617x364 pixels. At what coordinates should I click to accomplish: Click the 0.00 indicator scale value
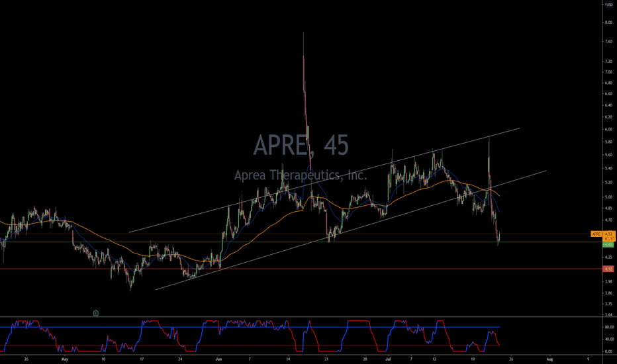(609, 351)
